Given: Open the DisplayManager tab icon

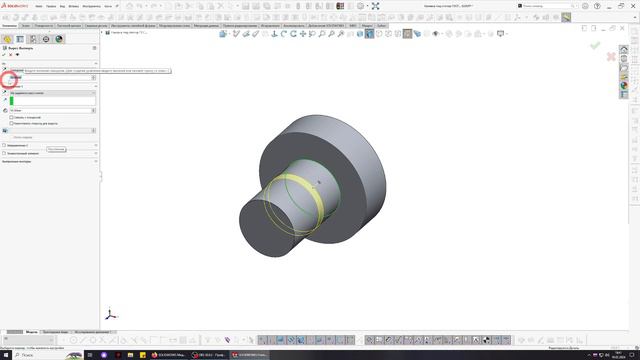Looking at the screenshot, I should point(59,39).
